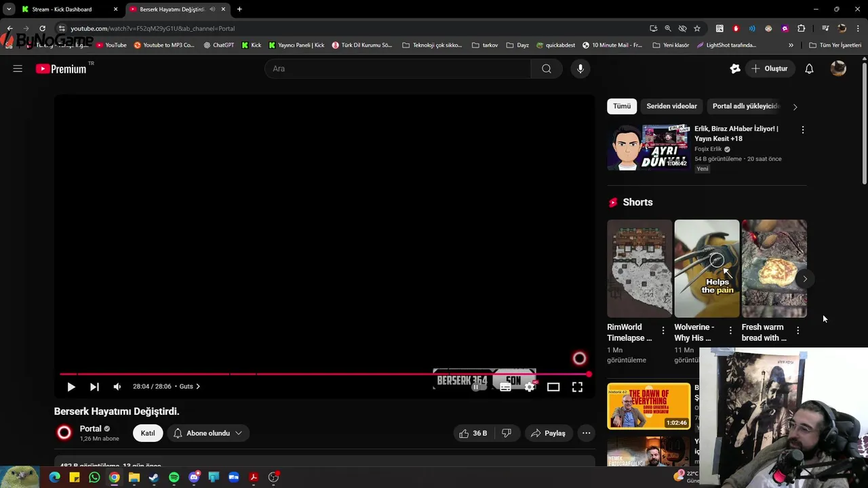Mute the video player volume

117,387
